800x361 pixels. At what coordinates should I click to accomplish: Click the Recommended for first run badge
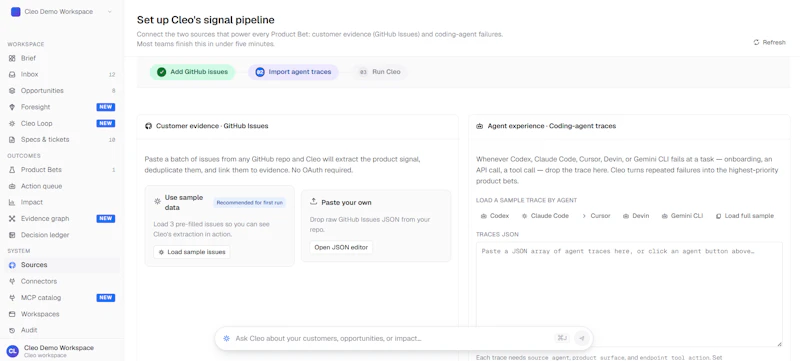click(x=249, y=202)
